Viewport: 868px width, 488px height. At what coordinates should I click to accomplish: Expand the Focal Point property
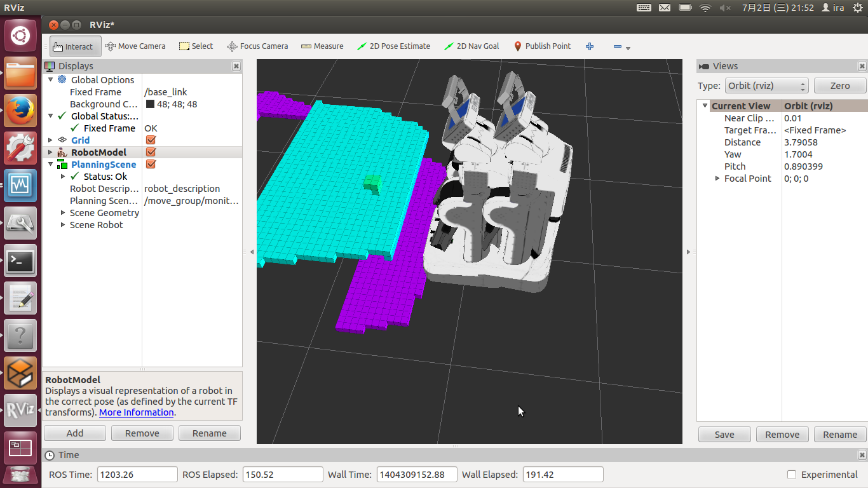(717, 179)
